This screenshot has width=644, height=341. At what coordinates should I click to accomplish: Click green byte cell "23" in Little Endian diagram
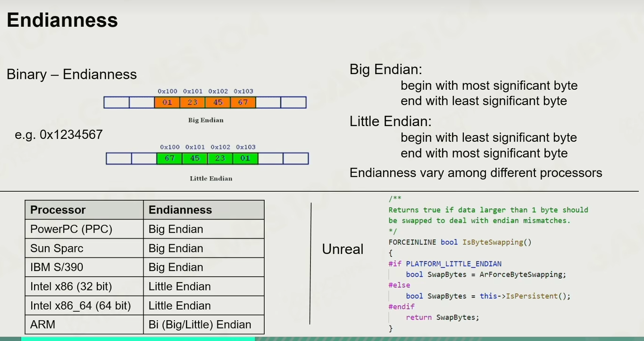(220, 158)
